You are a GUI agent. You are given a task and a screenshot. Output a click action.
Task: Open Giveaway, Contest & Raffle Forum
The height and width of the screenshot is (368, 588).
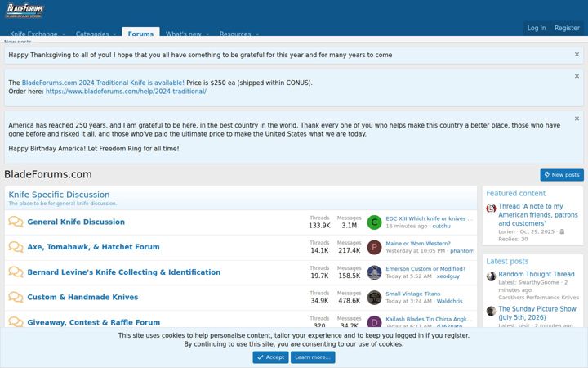pyautogui.click(x=93, y=322)
